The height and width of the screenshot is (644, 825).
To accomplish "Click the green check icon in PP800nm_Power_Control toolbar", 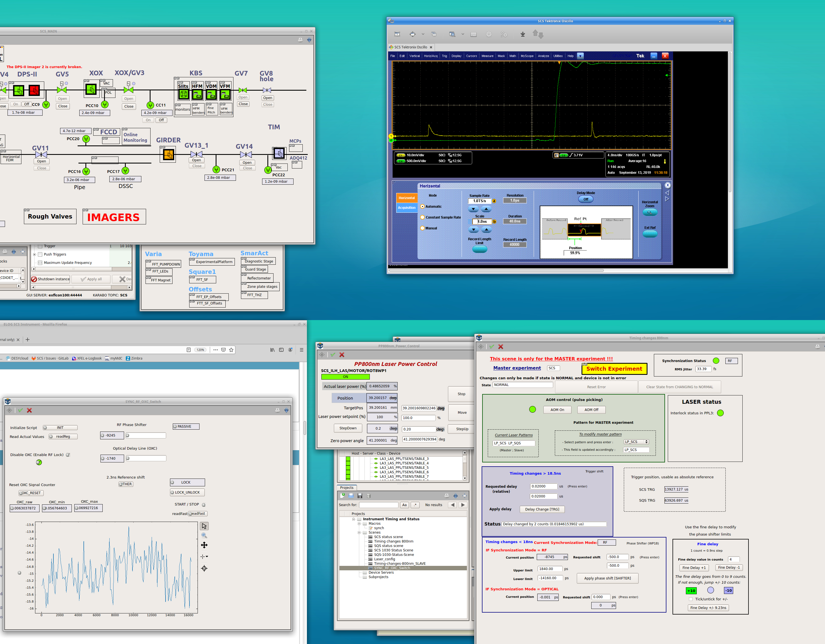I will pyautogui.click(x=333, y=355).
